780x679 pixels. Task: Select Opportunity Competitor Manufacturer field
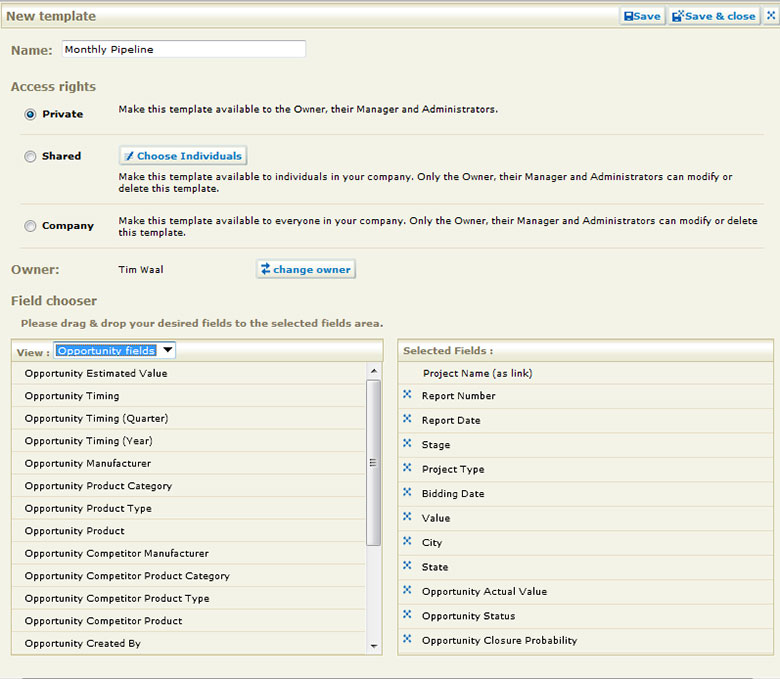[x=189, y=553]
